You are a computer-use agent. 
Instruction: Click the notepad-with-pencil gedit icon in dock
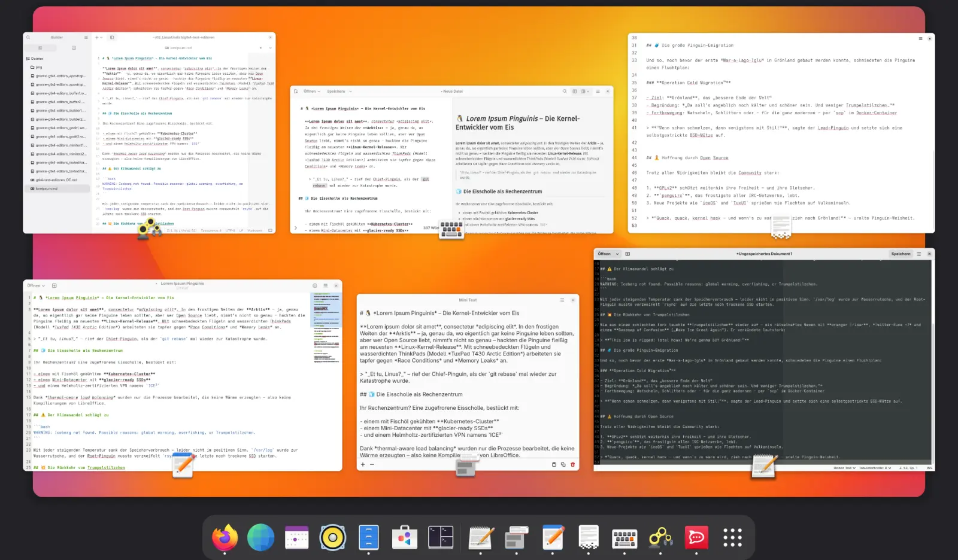[481, 537]
